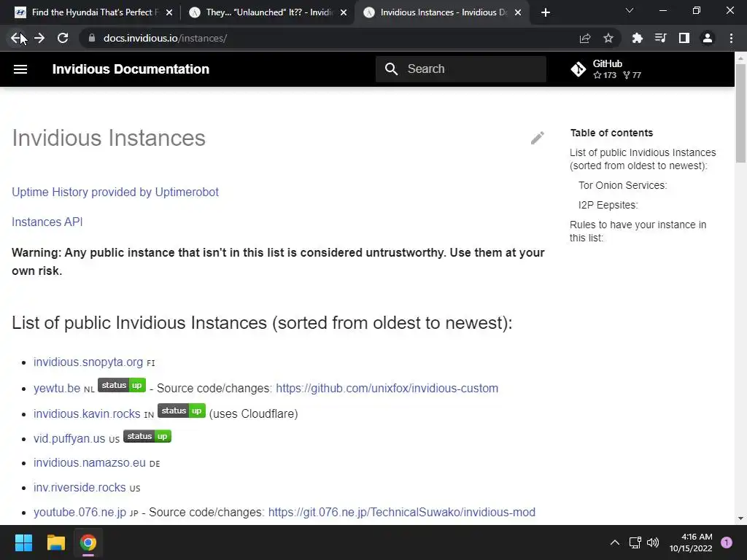The image size is (747, 560).
Task: Click yewtu.be status up badge
Action: 122,385
